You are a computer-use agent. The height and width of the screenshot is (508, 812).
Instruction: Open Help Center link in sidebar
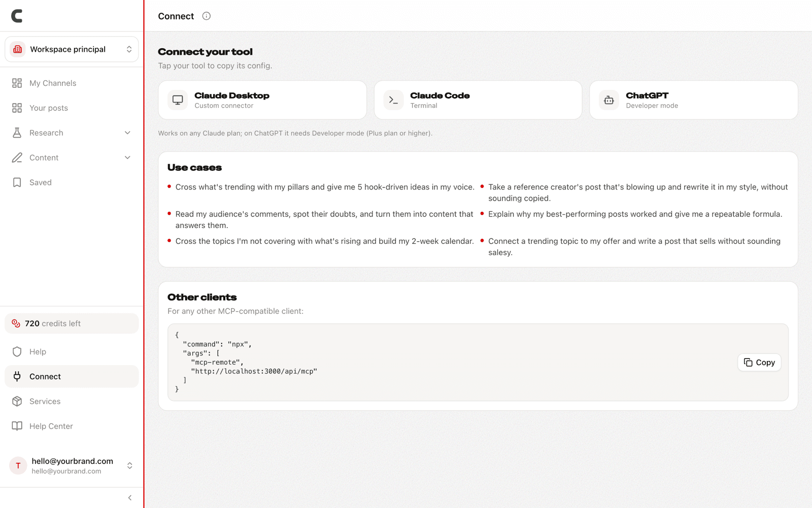72,426
